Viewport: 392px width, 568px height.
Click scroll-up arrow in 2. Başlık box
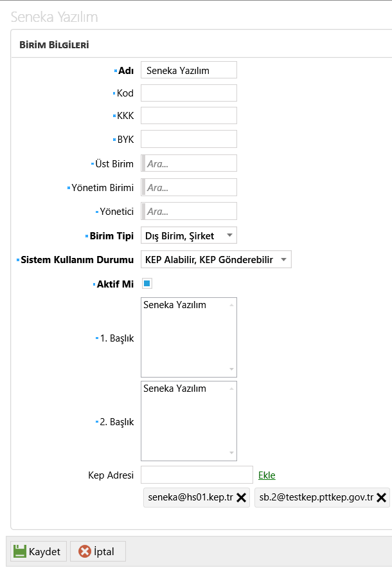(231, 389)
